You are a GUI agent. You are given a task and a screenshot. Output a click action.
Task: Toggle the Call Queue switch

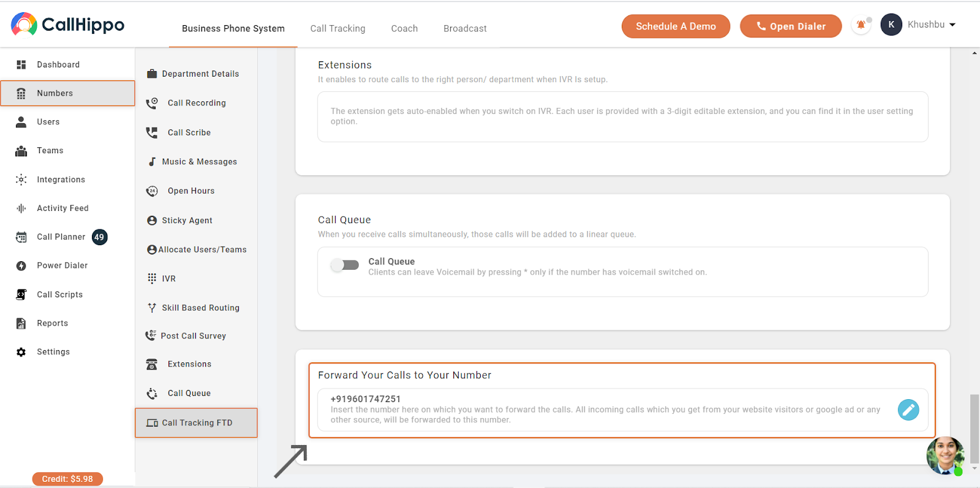345,265
